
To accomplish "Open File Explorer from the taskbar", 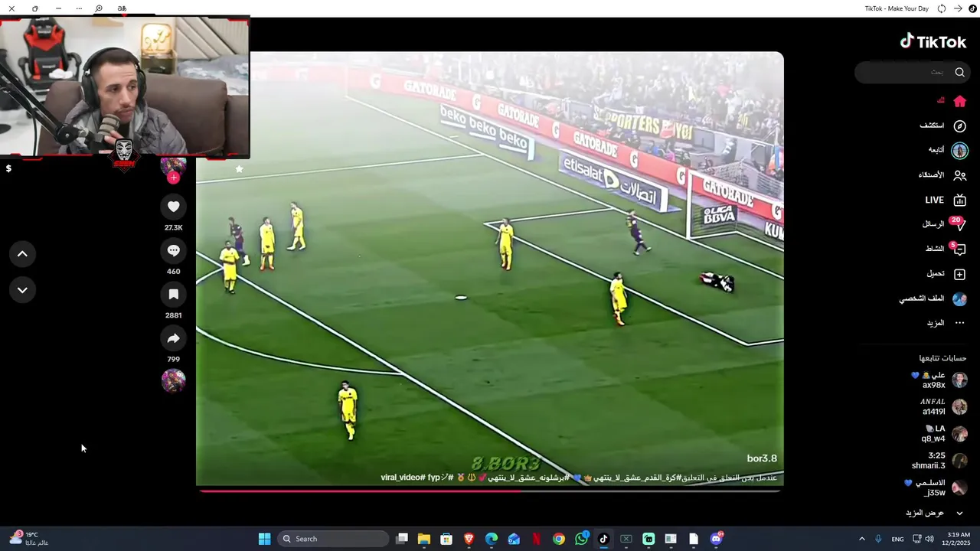I will 424,539.
